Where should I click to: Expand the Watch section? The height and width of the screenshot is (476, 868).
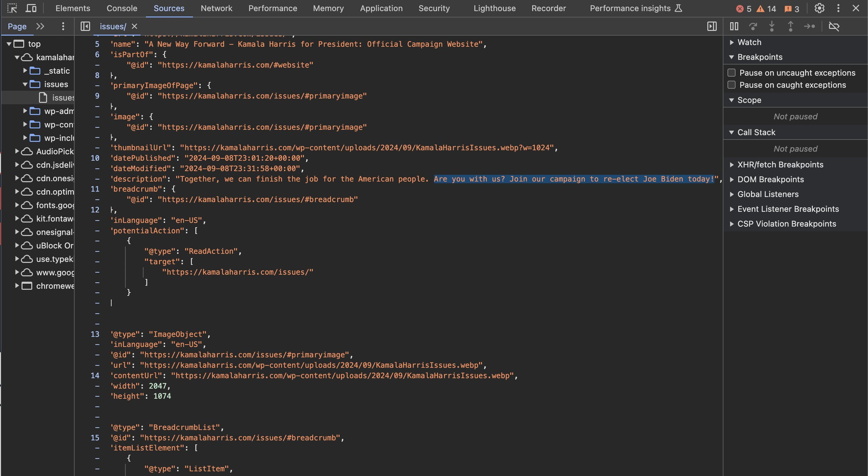pos(732,42)
